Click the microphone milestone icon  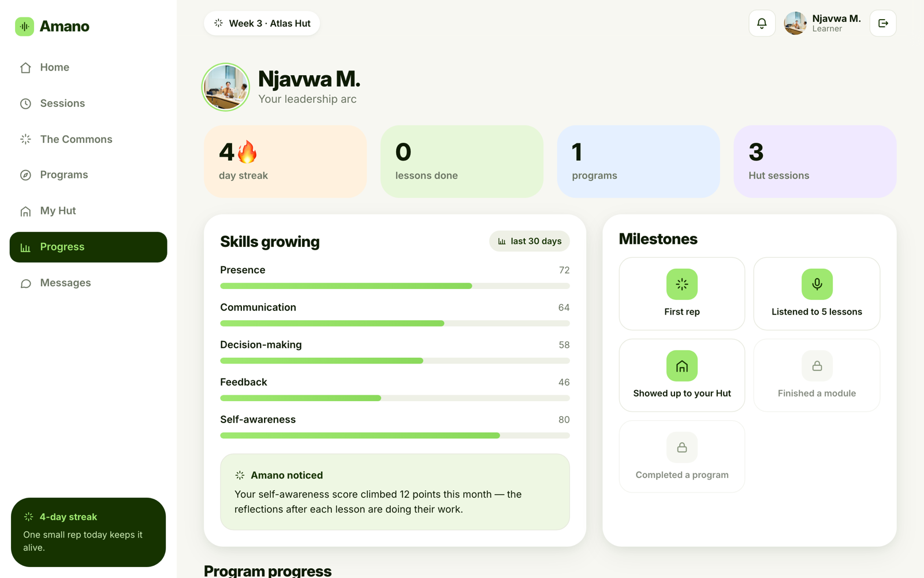point(817,284)
